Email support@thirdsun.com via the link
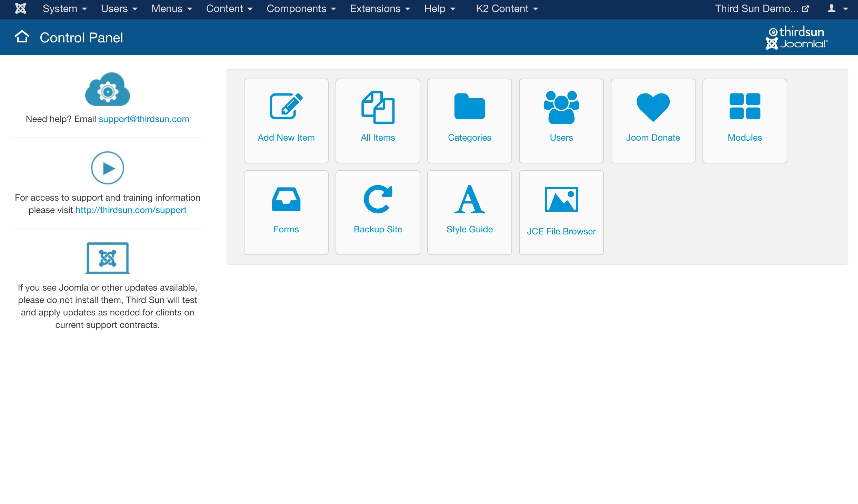858x504 pixels. (x=144, y=119)
